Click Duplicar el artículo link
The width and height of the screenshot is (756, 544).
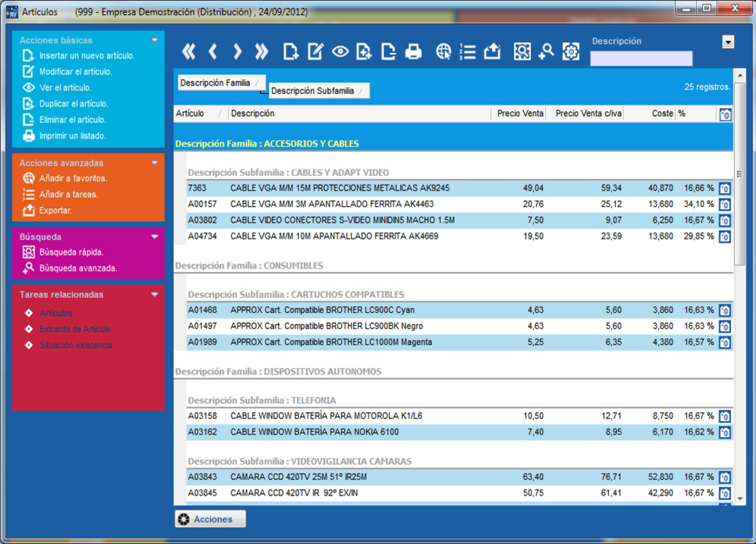(x=73, y=103)
